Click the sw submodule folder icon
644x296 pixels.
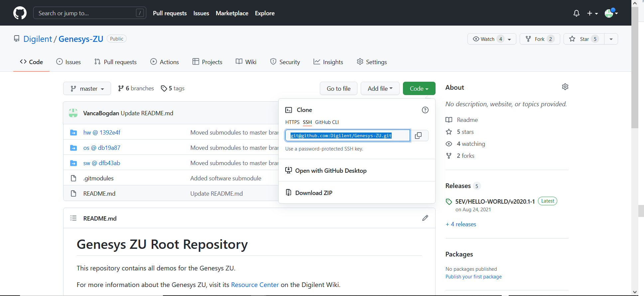(73, 163)
